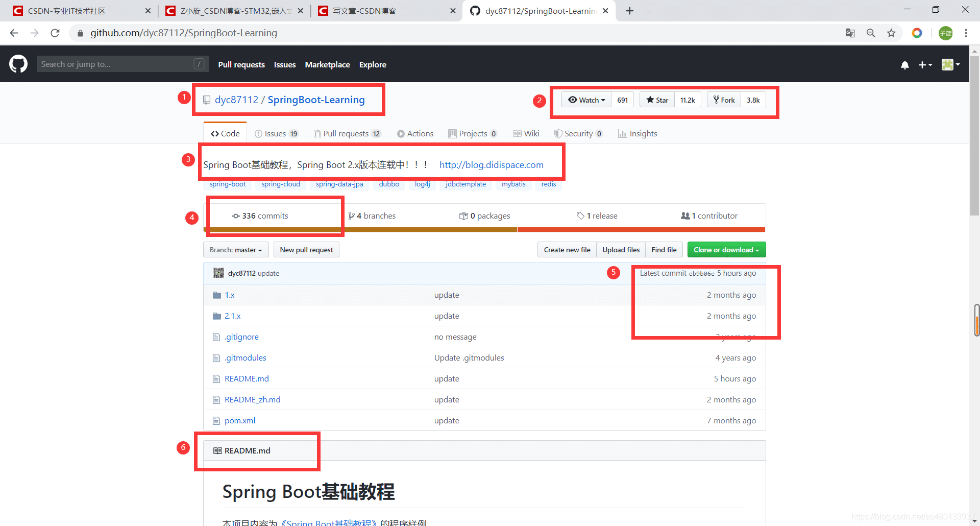Select the Insights tab
Image resolution: width=980 pixels, height=526 pixels.
pyautogui.click(x=638, y=133)
